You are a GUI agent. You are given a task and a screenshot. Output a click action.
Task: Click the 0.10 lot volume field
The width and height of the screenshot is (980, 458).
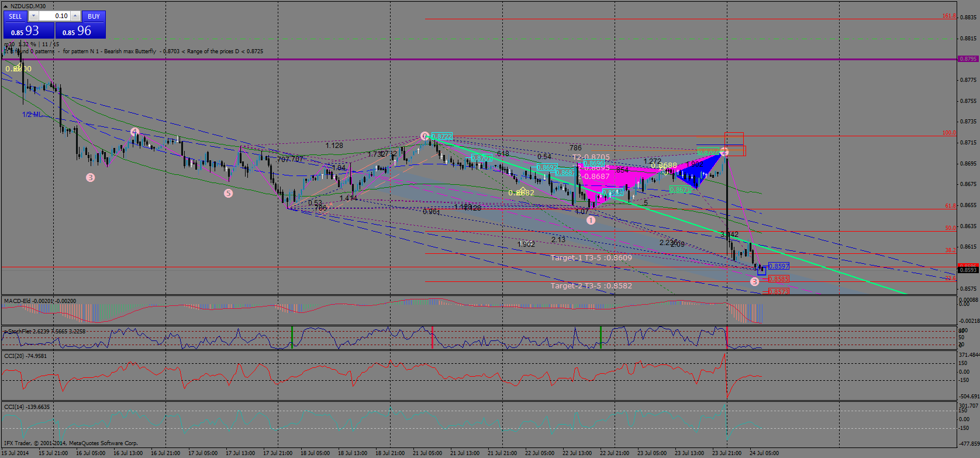pyautogui.click(x=54, y=16)
